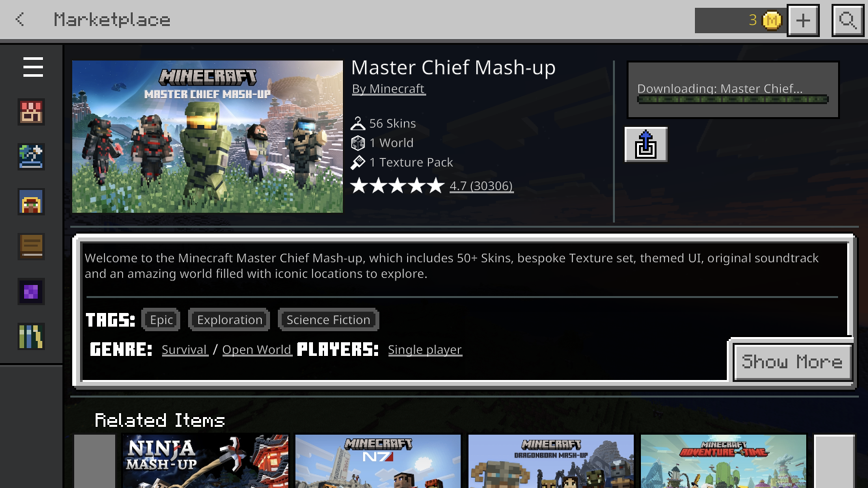Screen dimensions: 868x488
Task: Expand description with Show More
Action: pos(793,362)
